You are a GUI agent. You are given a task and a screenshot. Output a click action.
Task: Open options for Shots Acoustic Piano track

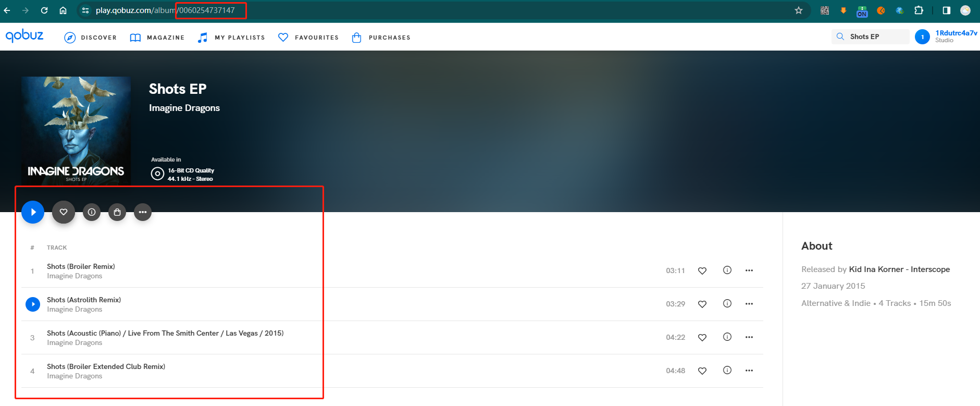point(749,337)
